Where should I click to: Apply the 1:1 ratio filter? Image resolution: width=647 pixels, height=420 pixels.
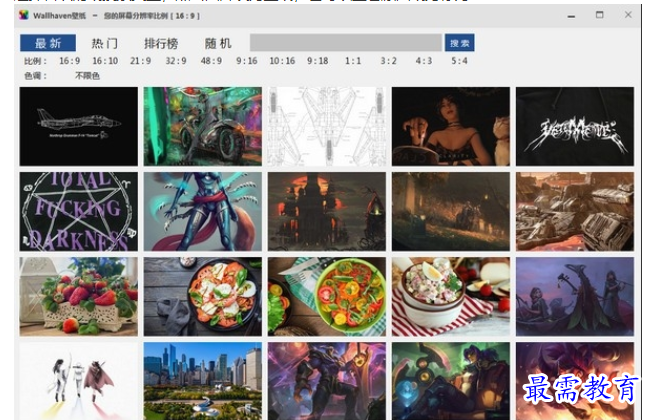[353, 61]
